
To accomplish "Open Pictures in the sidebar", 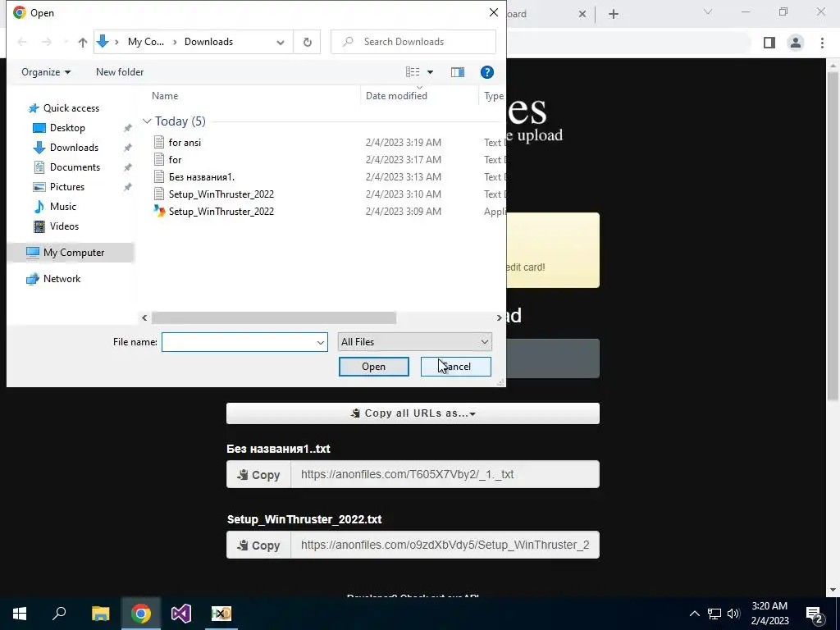I will 66,187.
